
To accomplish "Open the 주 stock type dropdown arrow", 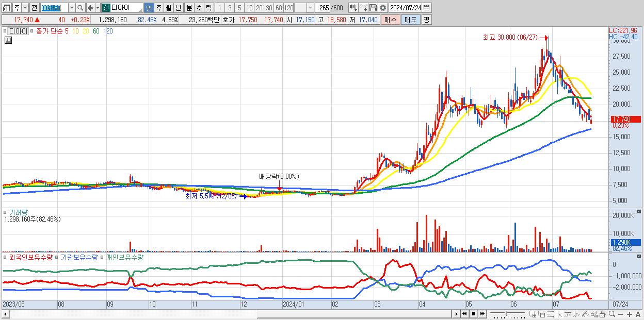I will coord(25,8).
